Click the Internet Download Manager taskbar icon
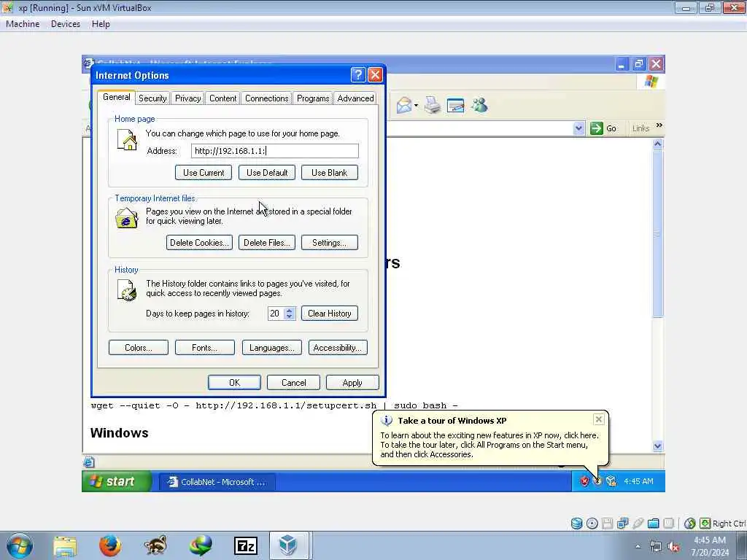This screenshot has height=560, width=747. (201, 545)
